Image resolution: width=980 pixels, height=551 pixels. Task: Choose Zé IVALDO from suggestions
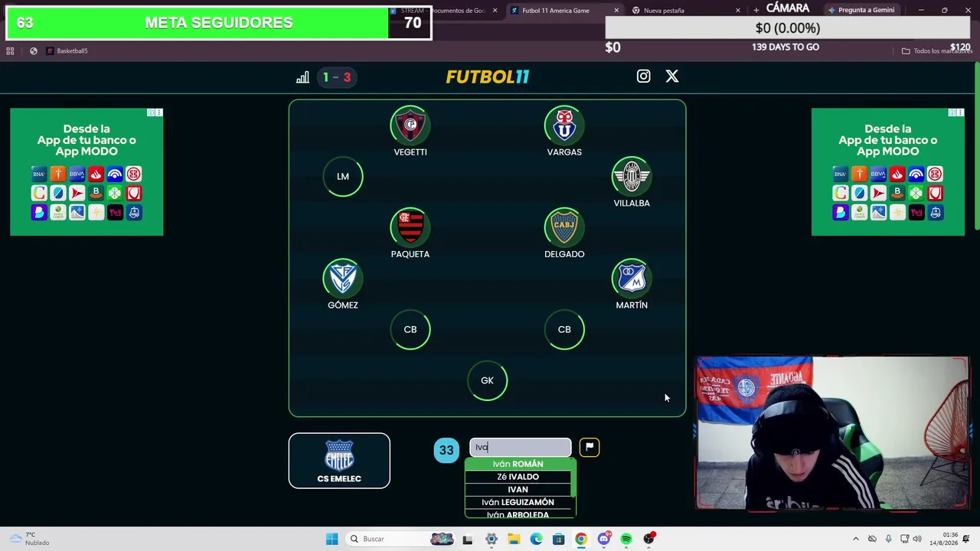pyautogui.click(x=518, y=477)
